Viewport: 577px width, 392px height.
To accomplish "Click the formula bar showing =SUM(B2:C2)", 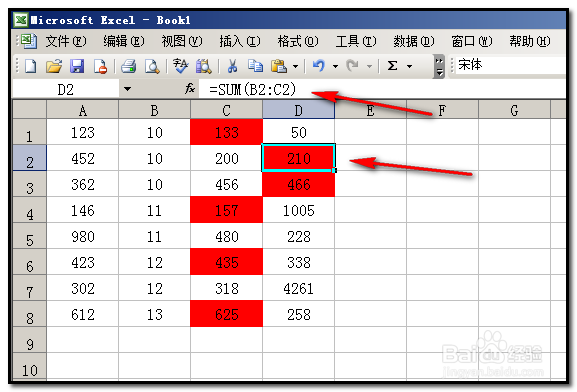I will [382, 89].
